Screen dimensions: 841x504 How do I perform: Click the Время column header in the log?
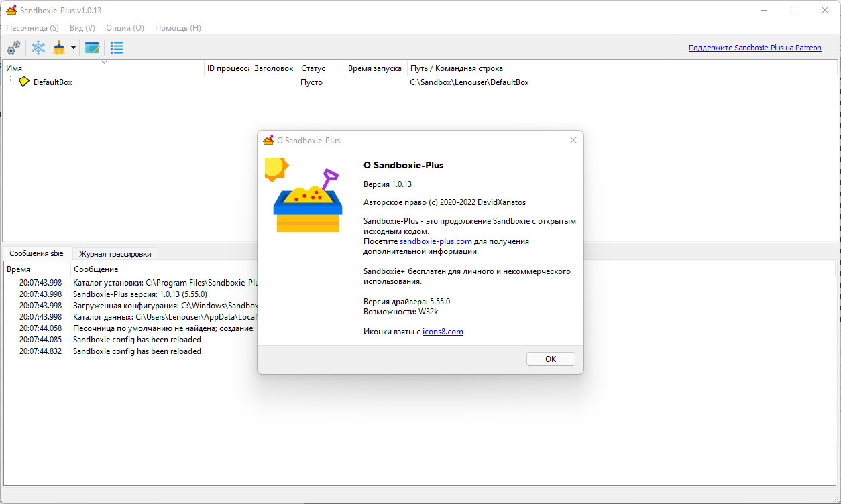(37, 269)
